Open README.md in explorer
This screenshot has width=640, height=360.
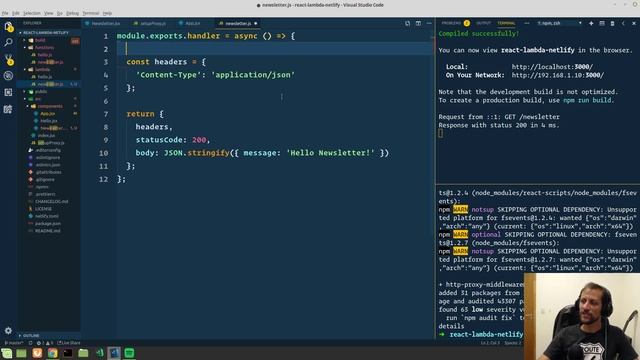47,231
